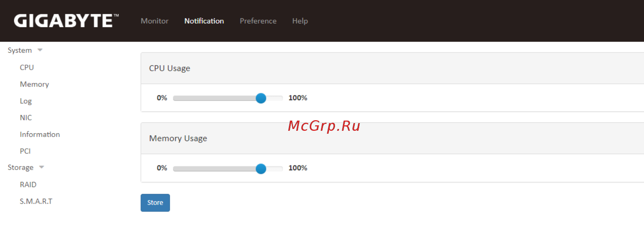Click the System sidebar heading
644x251 pixels.
pyautogui.click(x=20, y=50)
